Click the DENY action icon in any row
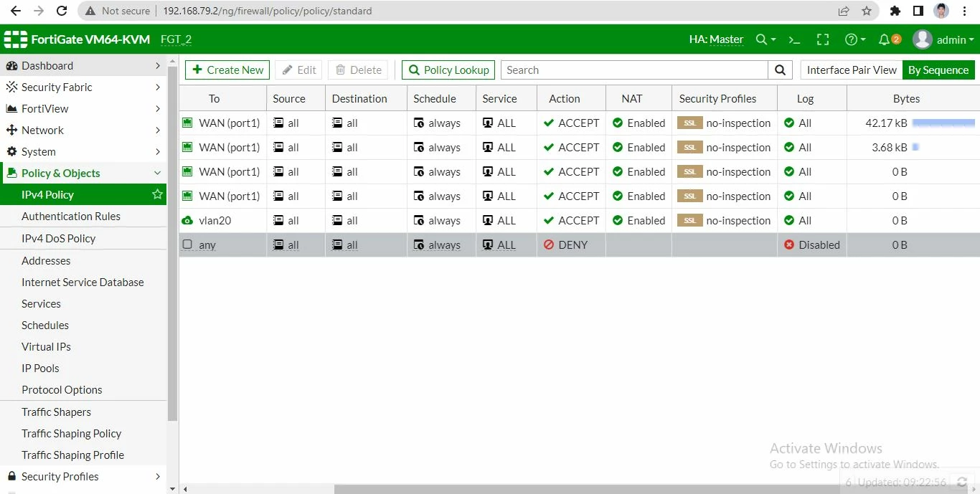This screenshot has height=494, width=980. tap(549, 244)
